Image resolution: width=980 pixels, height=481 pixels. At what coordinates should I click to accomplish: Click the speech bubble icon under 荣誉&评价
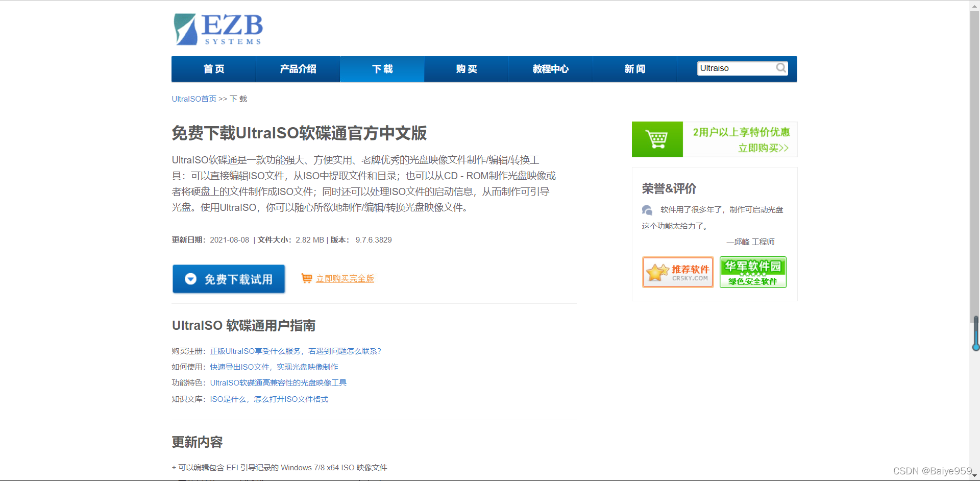(x=647, y=210)
